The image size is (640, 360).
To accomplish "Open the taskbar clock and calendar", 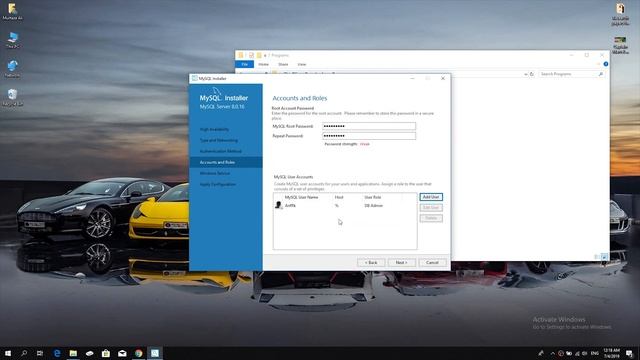I will tap(611, 353).
